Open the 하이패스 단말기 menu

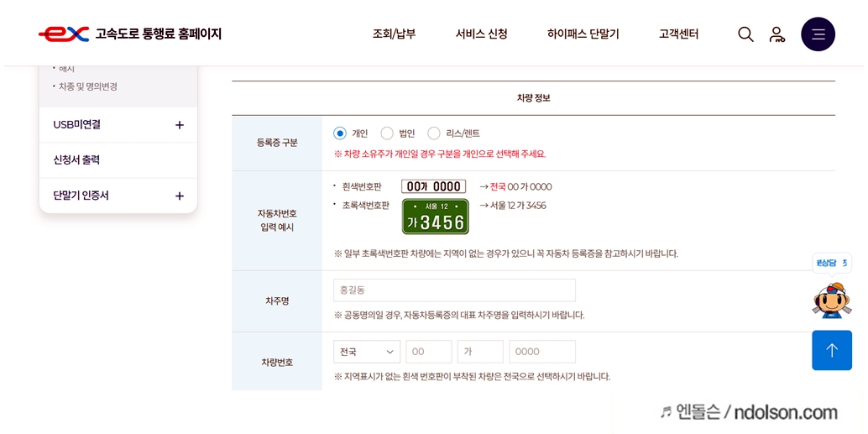point(583,34)
